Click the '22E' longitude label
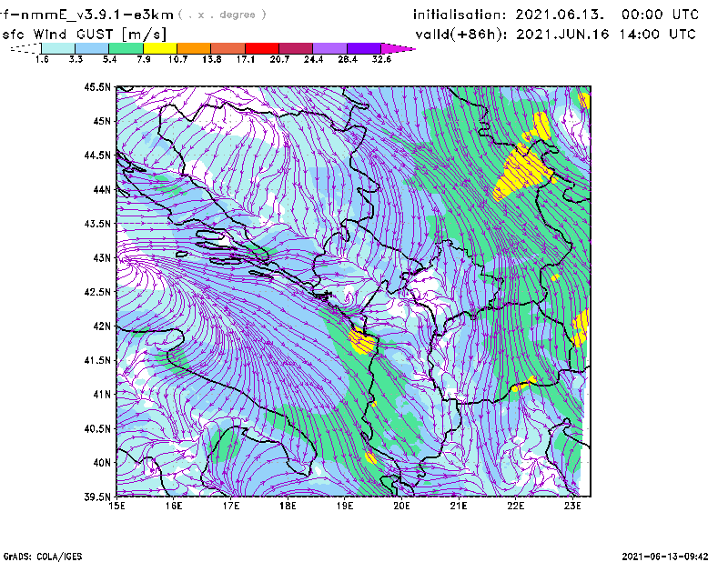 [x=515, y=506]
